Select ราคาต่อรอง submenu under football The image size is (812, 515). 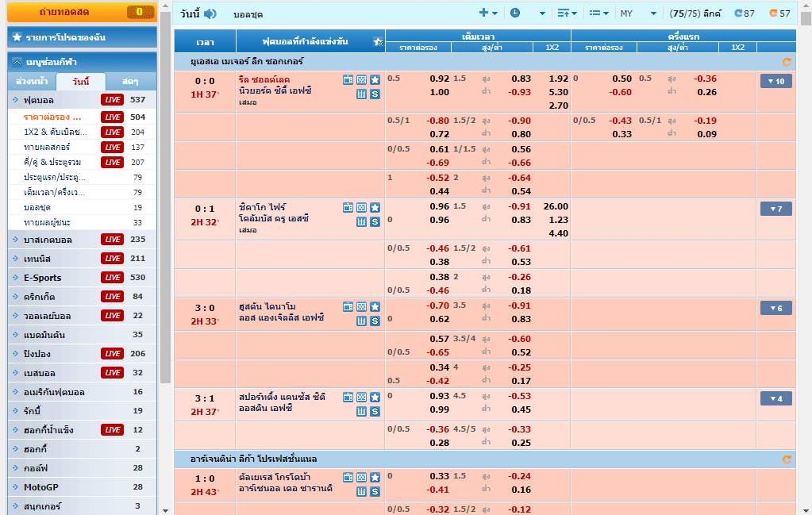pyautogui.click(x=52, y=117)
